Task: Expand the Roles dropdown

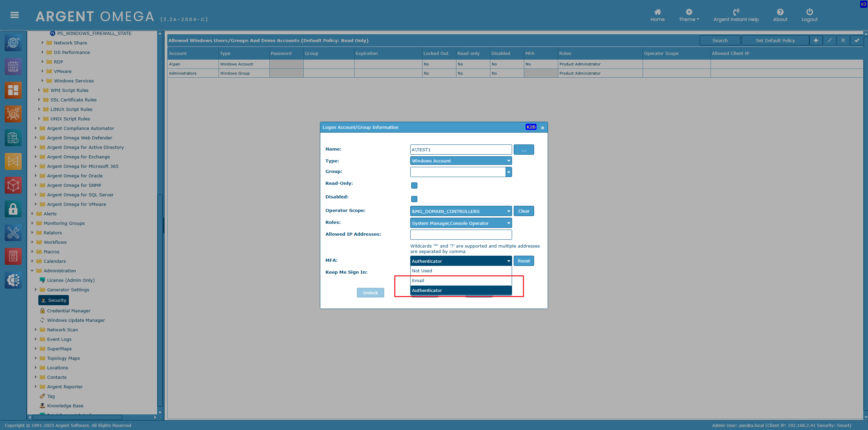Action: click(460, 223)
